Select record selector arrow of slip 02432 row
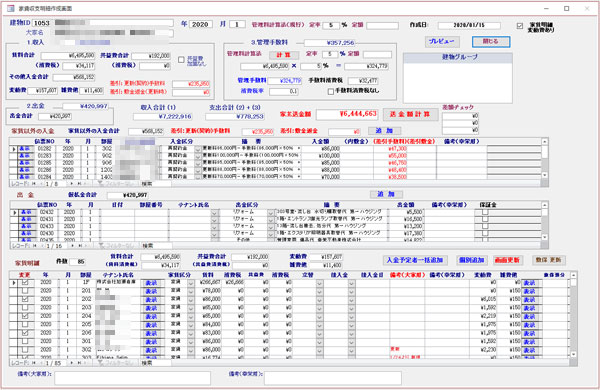600x390 pixels. point(14,212)
